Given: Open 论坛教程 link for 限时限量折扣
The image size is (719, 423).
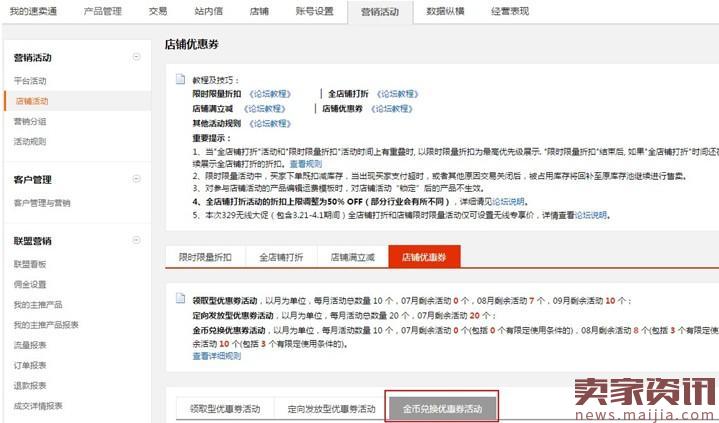Looking at the screenshot, I should coord(270,94).
